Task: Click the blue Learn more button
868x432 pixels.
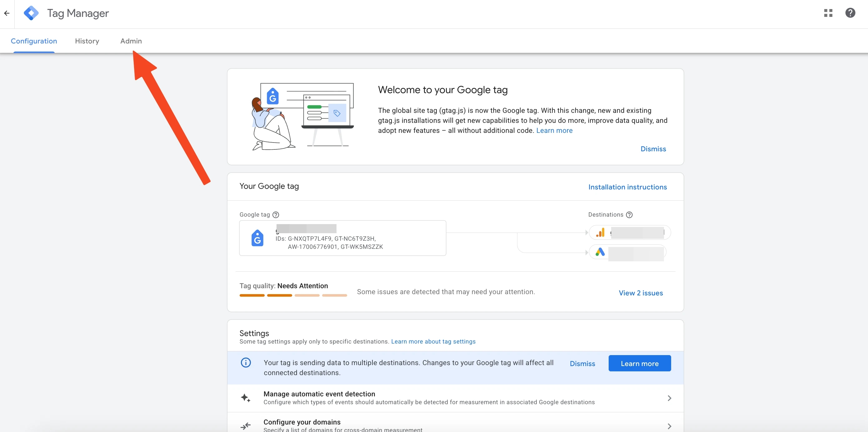Action: pos(640,363)
